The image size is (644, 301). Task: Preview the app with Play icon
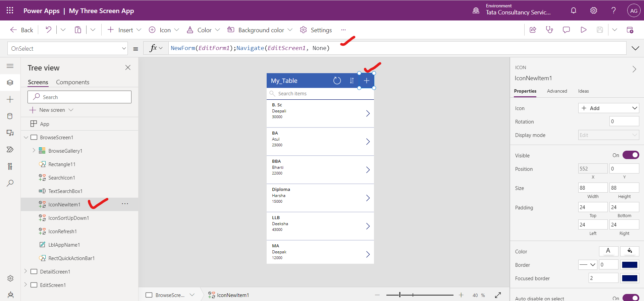[584, 30]
